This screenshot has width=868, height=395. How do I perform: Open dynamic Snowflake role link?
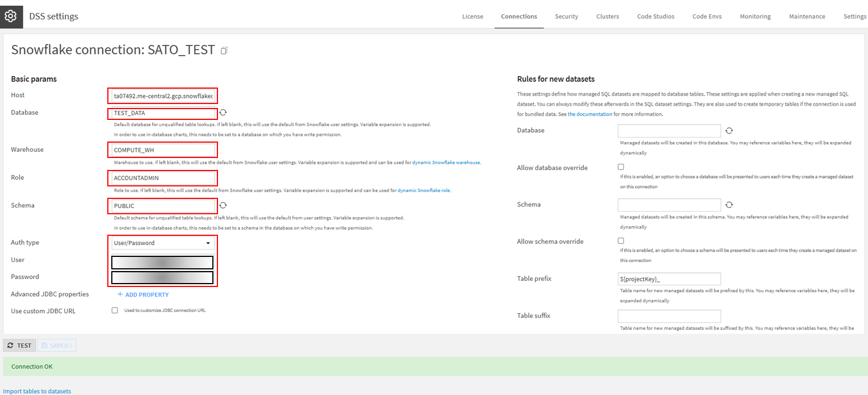click(x=423, y=190)
